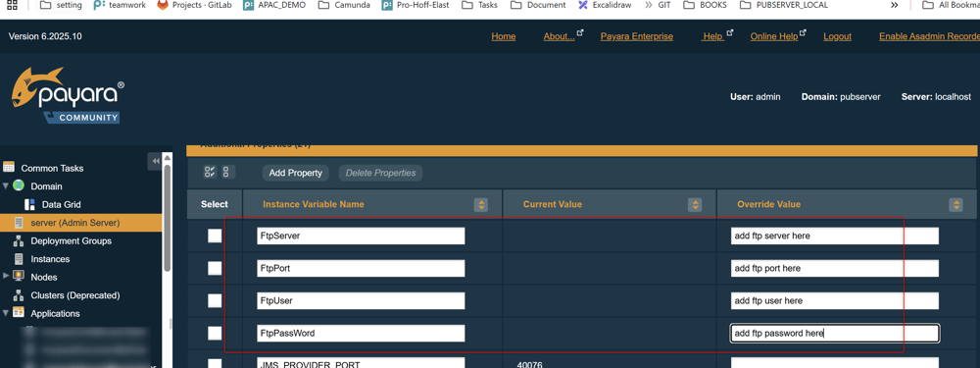Collapse the Domain tree node arrow
The width and height of the screenshot is (980, 368).
(6, 185)
